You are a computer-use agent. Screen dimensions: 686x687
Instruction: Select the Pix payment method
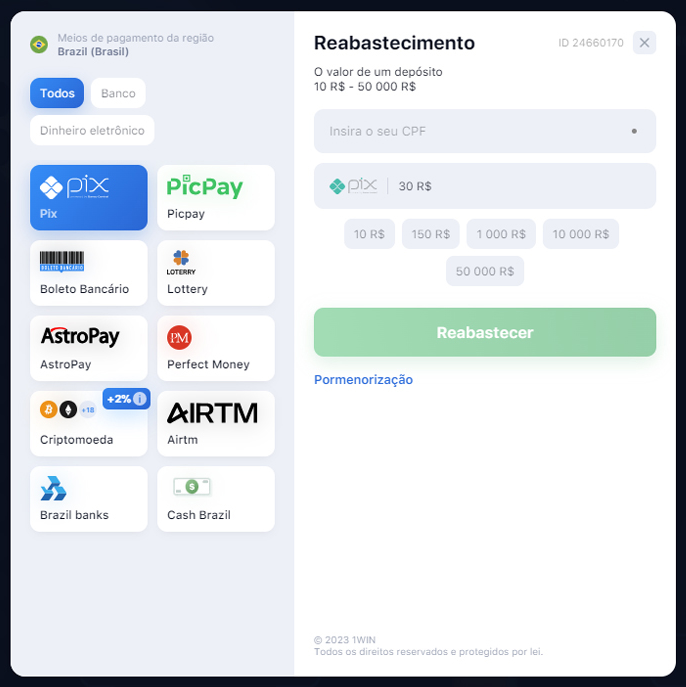click(x=88, y=197)
